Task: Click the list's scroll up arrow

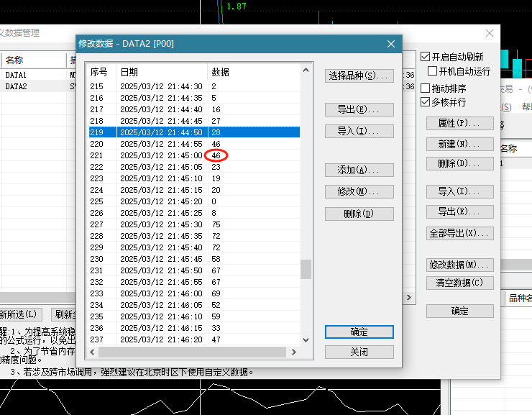Action: (306, 70)
